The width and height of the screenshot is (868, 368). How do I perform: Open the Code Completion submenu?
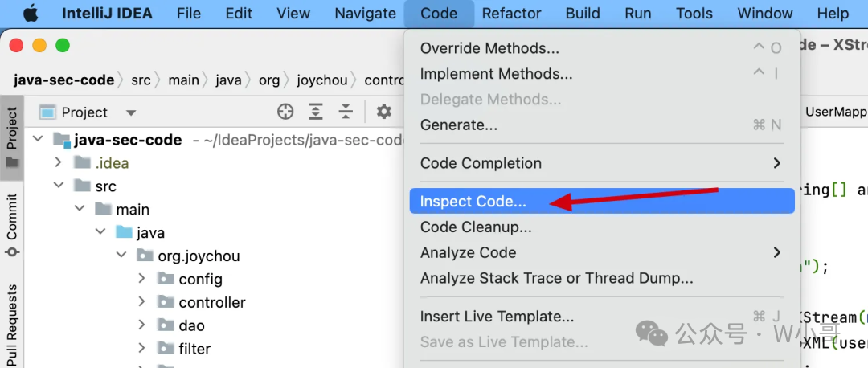(x=602, y=163)
